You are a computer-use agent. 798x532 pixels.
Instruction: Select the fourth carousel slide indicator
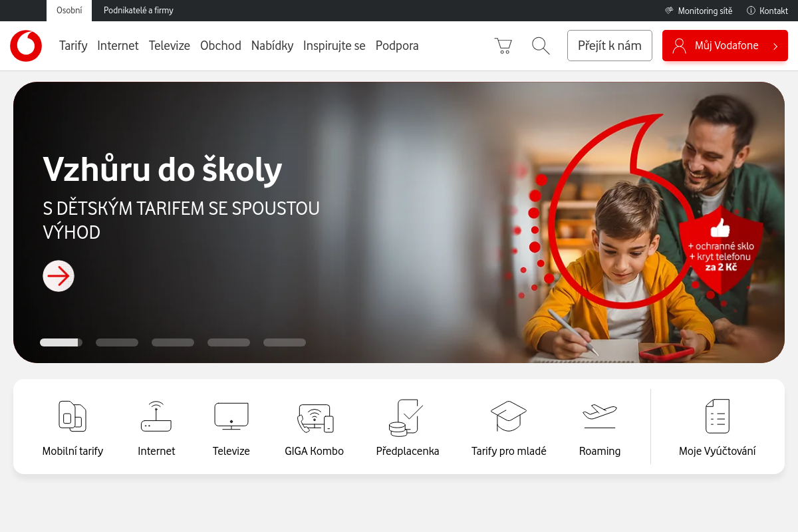229,342
